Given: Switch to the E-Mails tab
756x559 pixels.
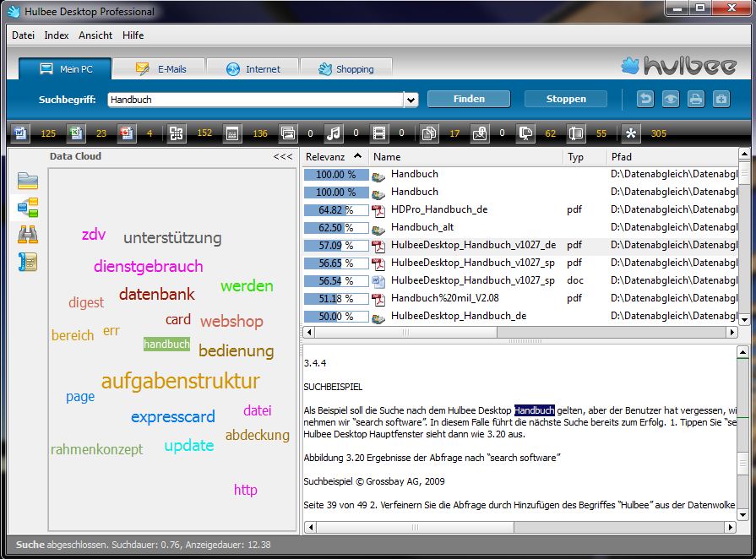Looking at the screenshot, I should [160, 69].
